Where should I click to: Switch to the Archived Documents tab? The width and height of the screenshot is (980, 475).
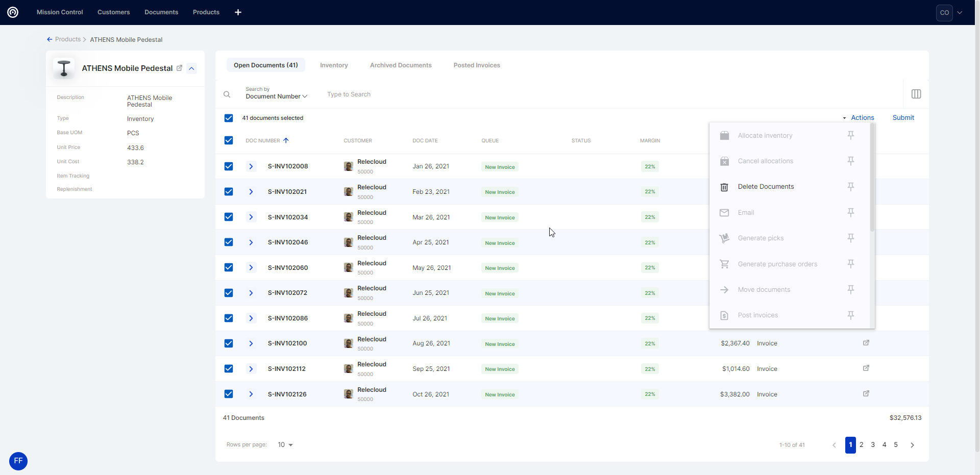(x=401, y=65)
